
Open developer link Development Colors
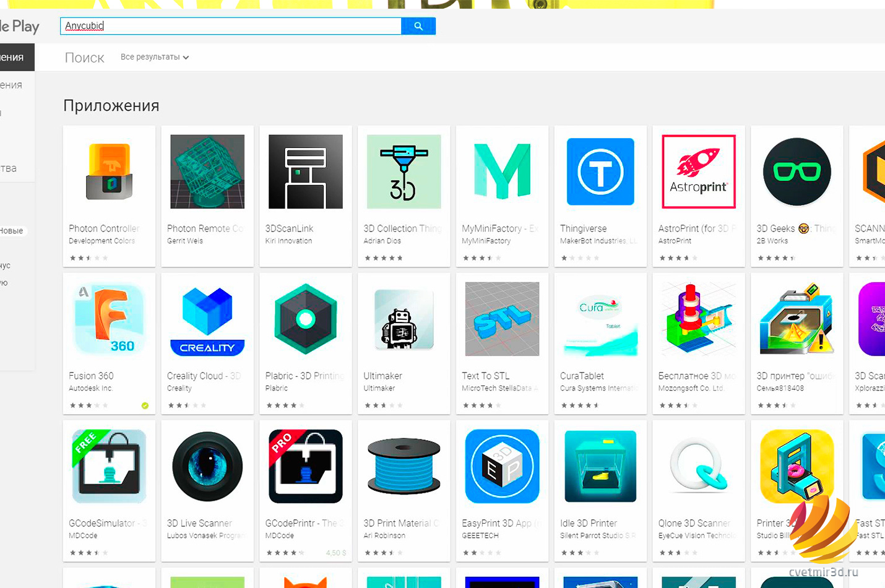101,241
